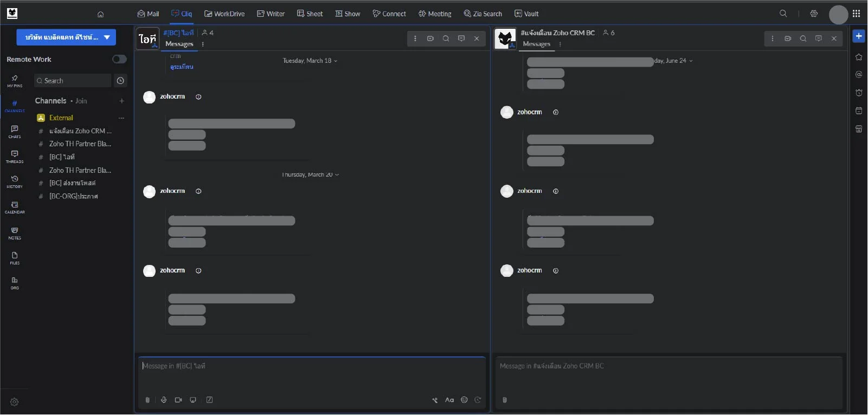Image resolution: width=868 pixels, height=415 pixels.
Task: Open threads view in left chat header
Action: (461, 38)
